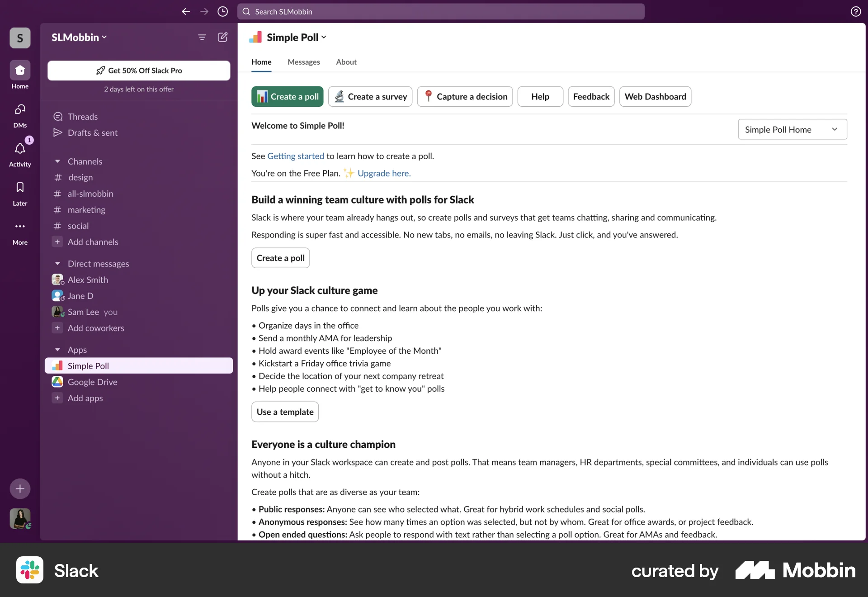Open the SLMobbin workspace menu
Image resolution: width=868 pixels, height=597 pixels.
pos(79,38)
